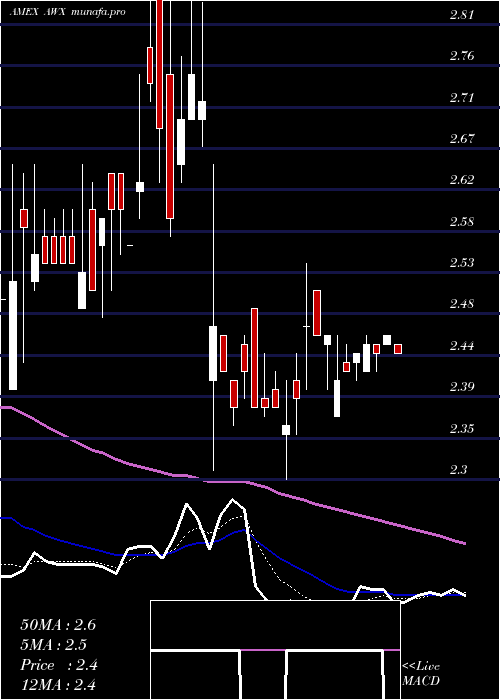500x700 pixels.
Task: Click the 2.48 price axis label
Action: pos(462,304)
